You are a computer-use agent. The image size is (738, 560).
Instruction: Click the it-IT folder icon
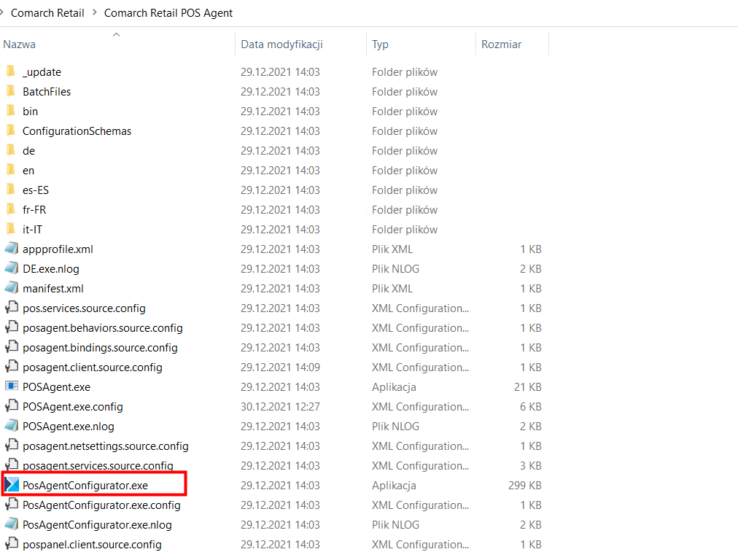(11, 230)
